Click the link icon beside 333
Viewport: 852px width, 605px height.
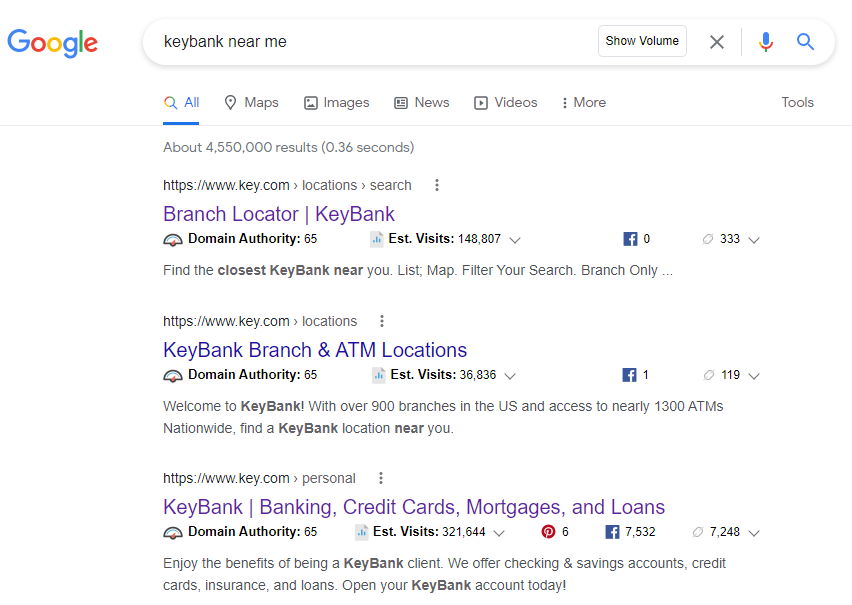pos(707,239)
